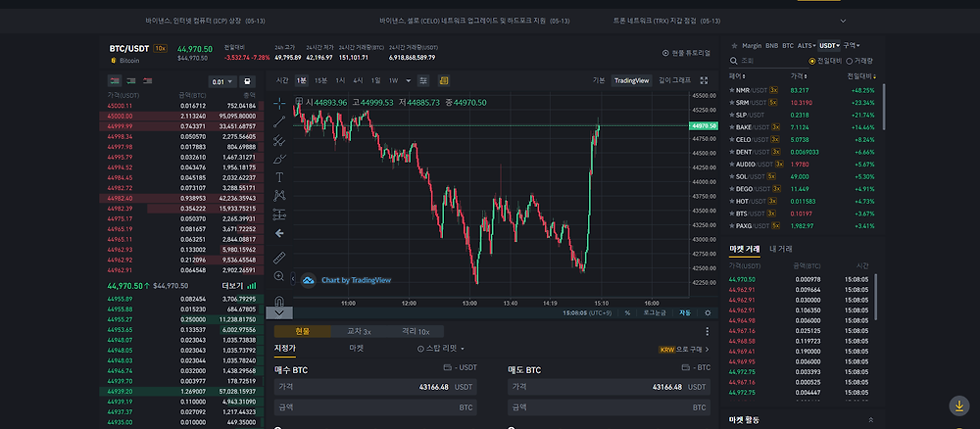Pick the ruler measure tool
The width and height of the screenshot is (980, 429).
[x=279, y=258]
